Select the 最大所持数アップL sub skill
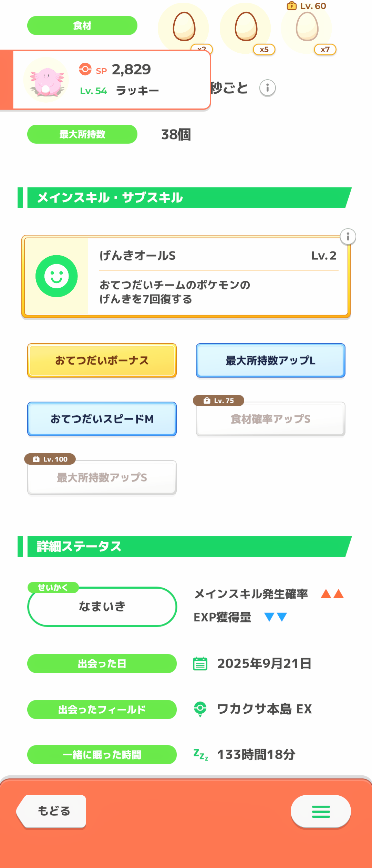Image resolution: width=372 pixels, height=868 pixels. [271, 360]
